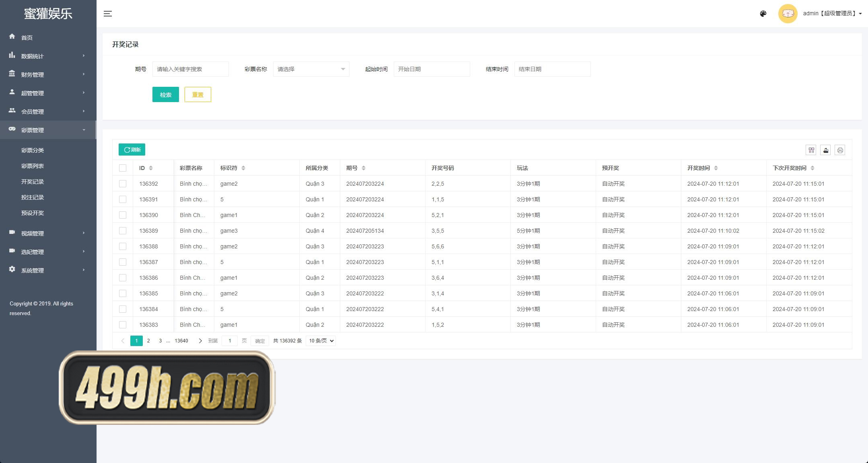The width and height of the screenshot is (868, 463).
Task: Check the row with ID 136391
Action: pos(123,199)
